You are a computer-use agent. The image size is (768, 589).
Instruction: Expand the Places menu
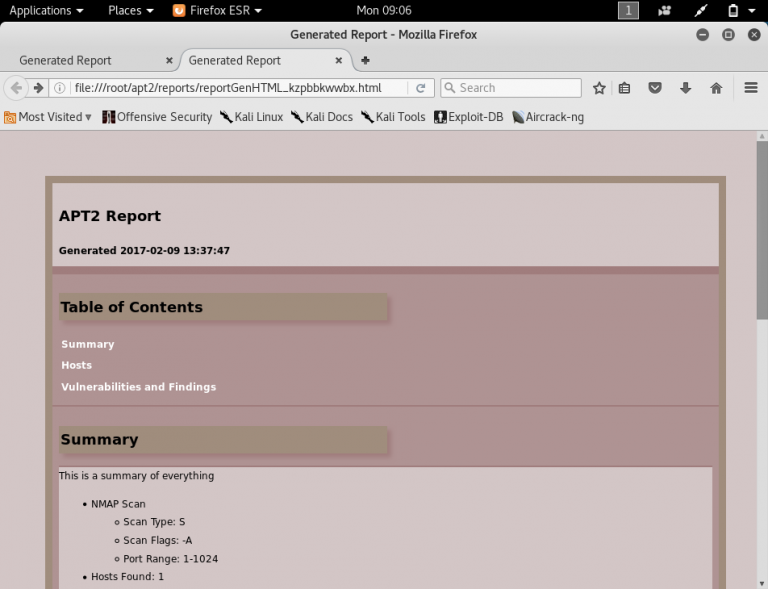tap(130, 10)
